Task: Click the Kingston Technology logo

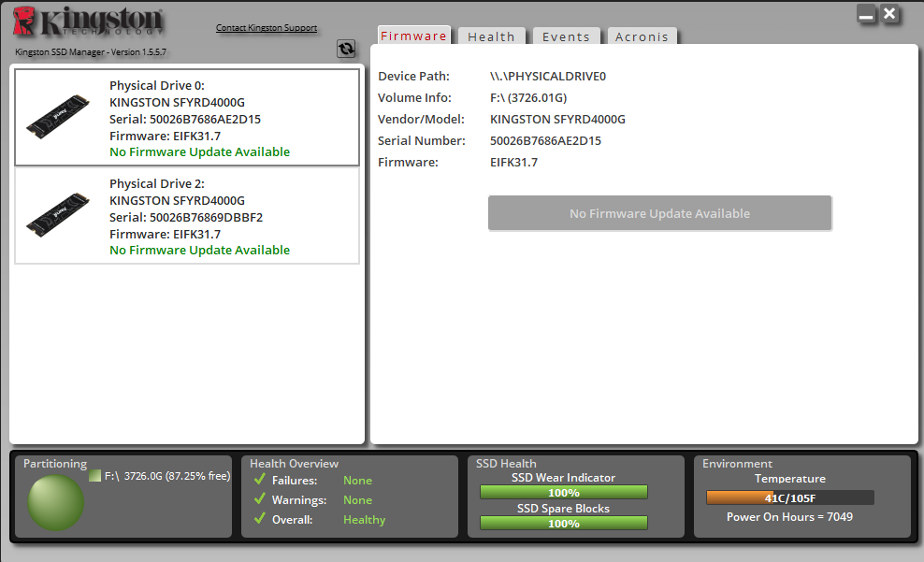Action: [90, 23]
